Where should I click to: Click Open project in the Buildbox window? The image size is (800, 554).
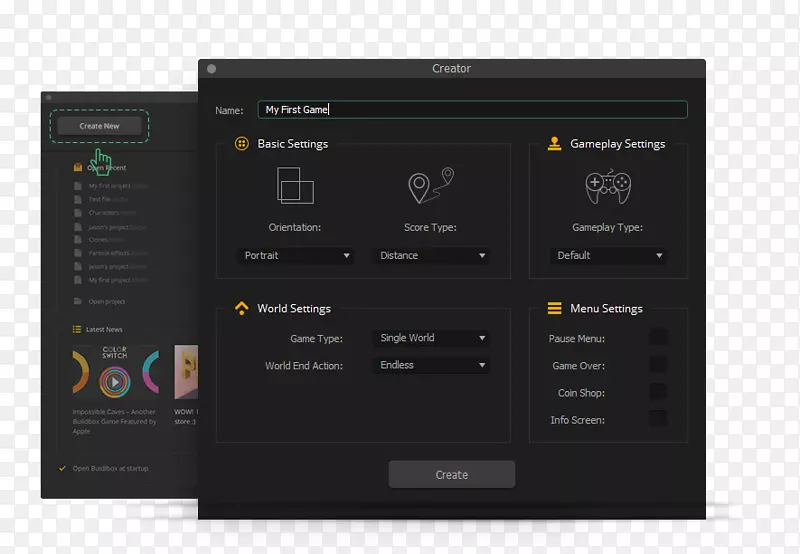pyautogui.click(x=107, y=301)
